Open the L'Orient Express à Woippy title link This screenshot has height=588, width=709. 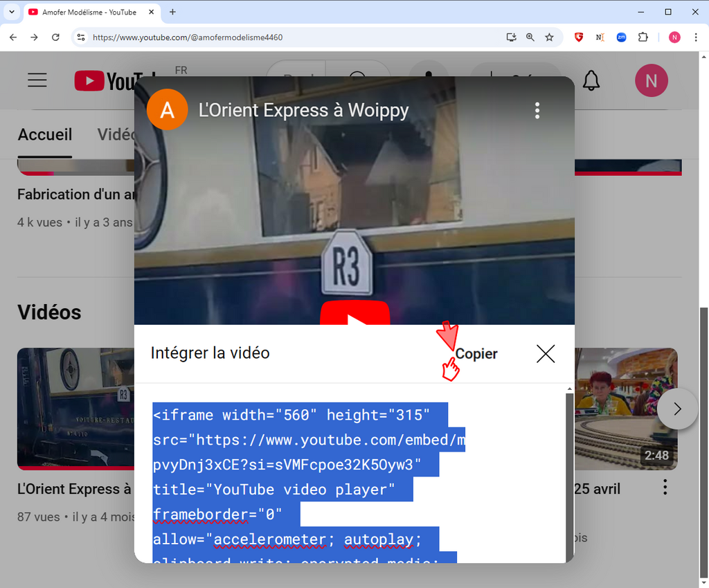tap(303, 110)
